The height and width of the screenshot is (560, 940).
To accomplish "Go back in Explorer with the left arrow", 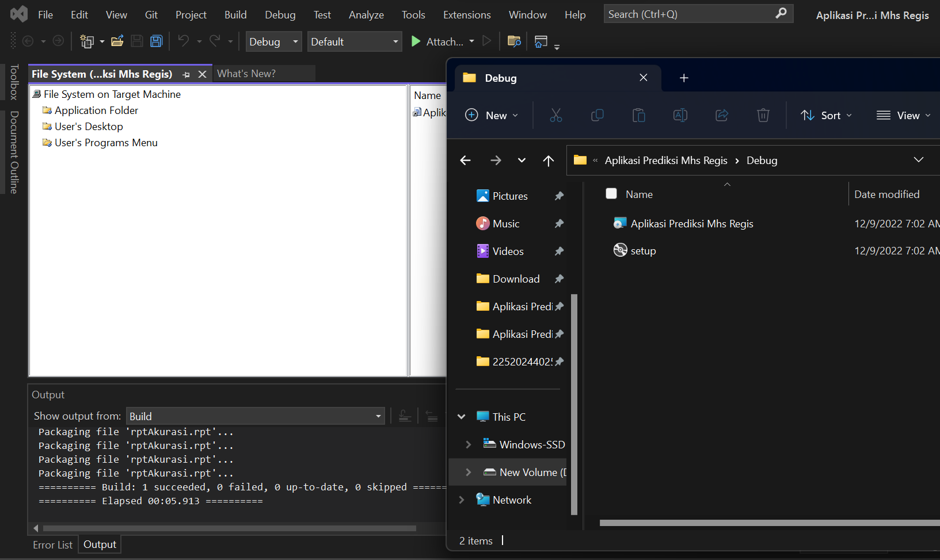I will (x=466, y=161).
